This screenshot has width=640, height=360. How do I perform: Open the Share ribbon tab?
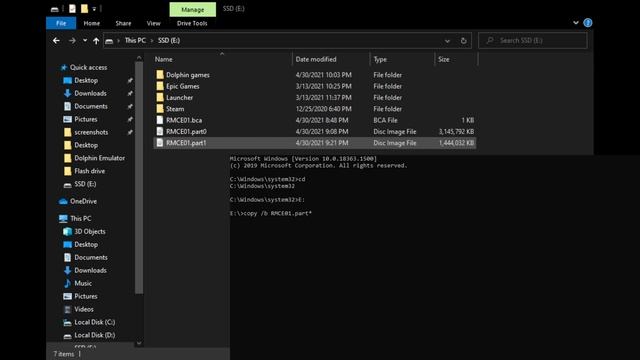pyautogui.click(x=123, y=23)
